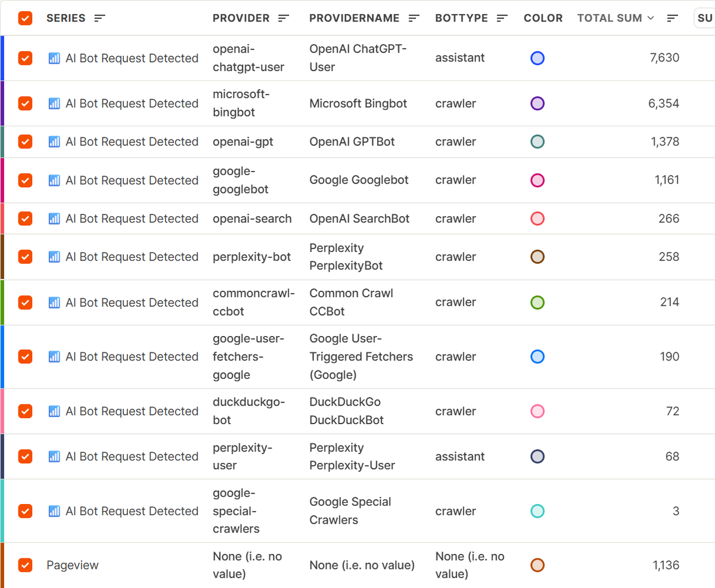The height and width of the screenshot is (588, 715).
Task: Uncheck the google-googlebot series checkbox
Action: (25, 181)
